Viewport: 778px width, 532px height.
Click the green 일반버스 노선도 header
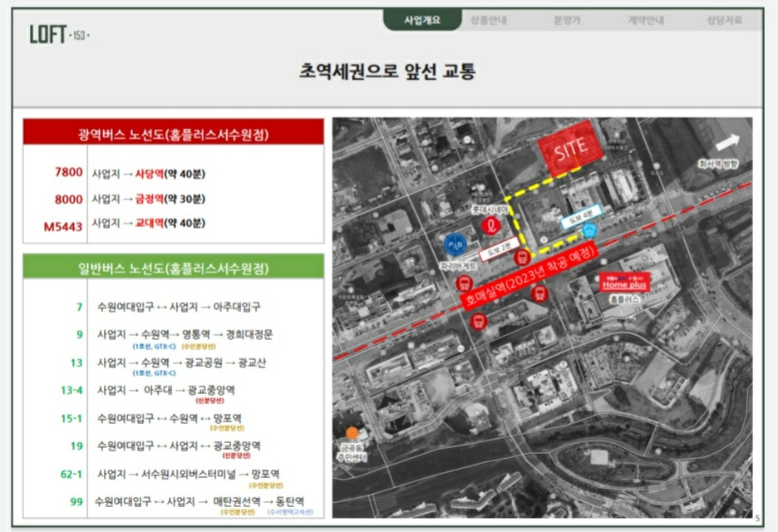(173, 268)
